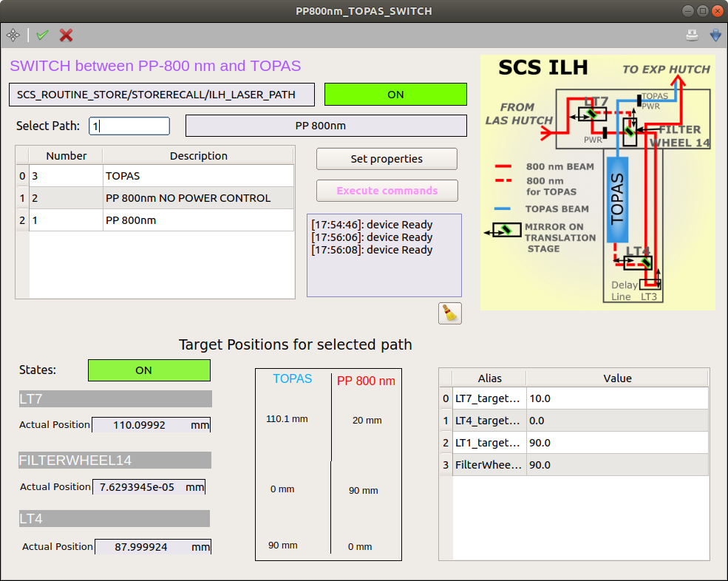Minimize the PP800nm_TOPAS_SWITCH window
Image resolution: width=728 pixels, height=581 pixels.
(x=688, y=11)
